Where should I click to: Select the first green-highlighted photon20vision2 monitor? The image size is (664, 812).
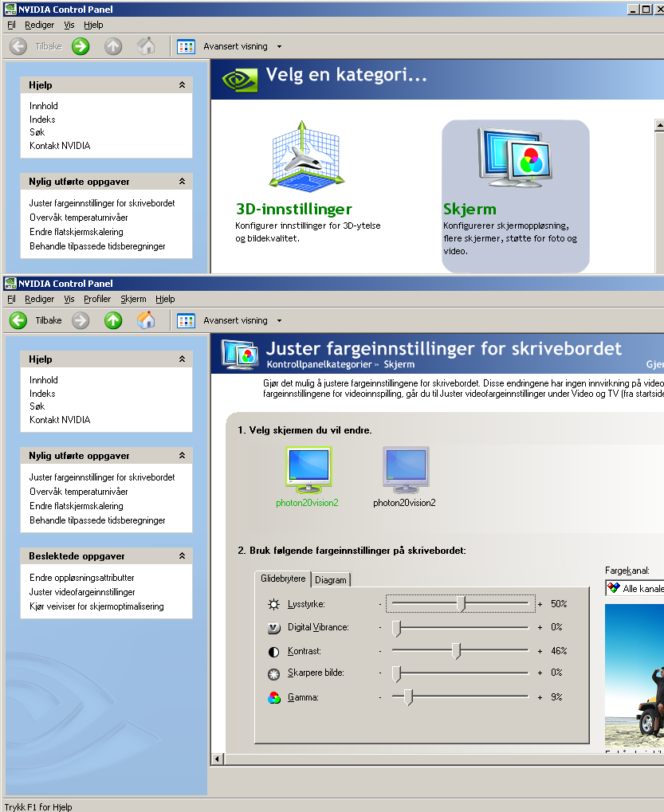pyautogui.click(x=308, y=469)
